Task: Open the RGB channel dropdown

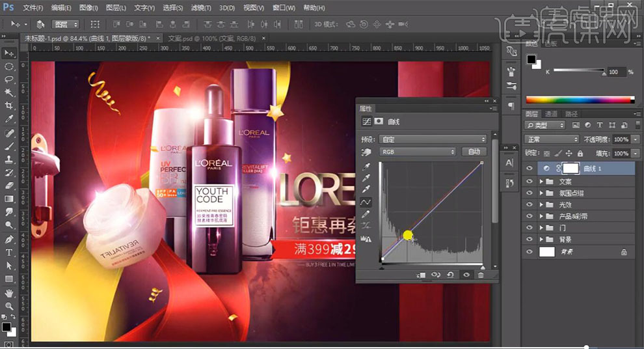Action: pyautogui.click(x=418, y=152)
